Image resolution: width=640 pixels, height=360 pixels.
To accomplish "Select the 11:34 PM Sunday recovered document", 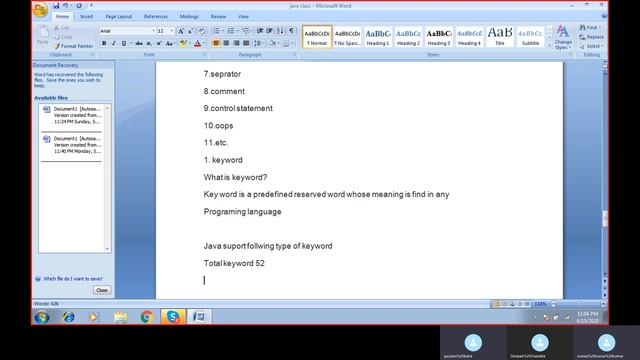I will [73, 116].
